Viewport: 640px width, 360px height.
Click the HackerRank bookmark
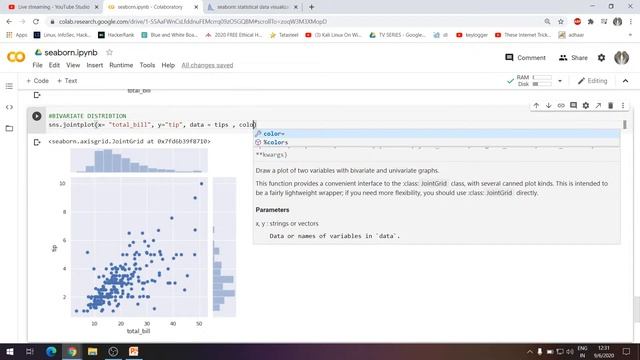[116, 35]
